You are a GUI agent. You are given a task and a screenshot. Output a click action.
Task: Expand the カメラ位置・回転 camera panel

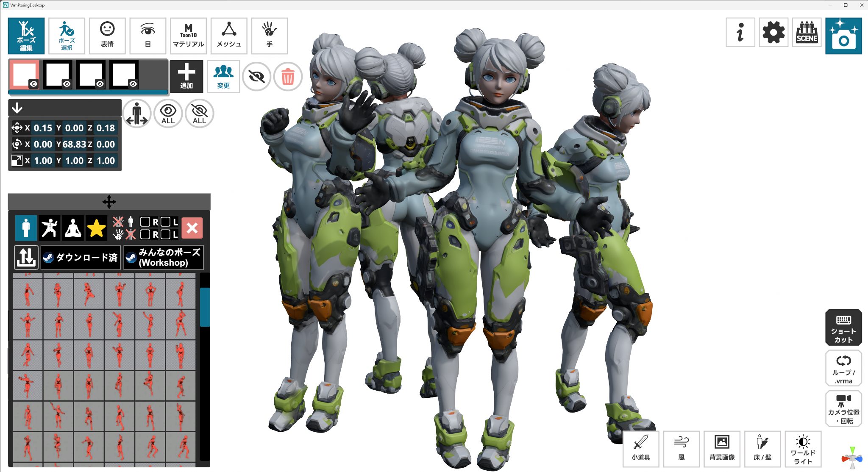click(x=843, y=408)
